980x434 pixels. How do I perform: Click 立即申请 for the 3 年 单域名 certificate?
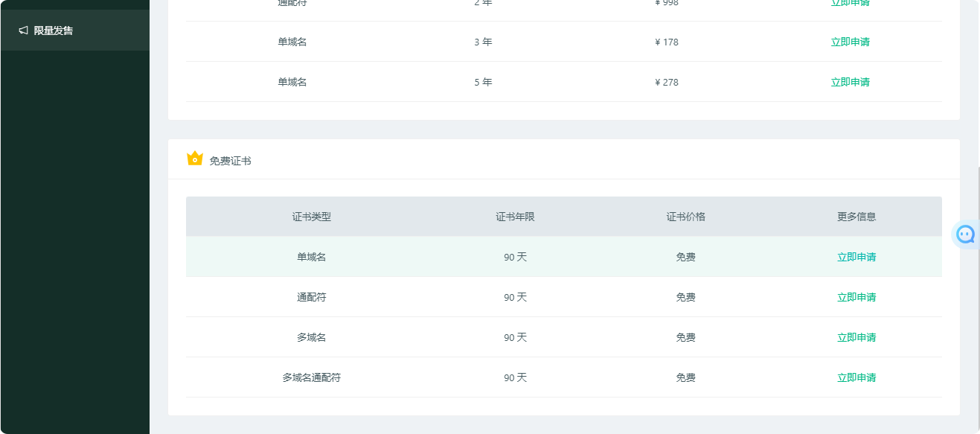(x=850, y=42)
